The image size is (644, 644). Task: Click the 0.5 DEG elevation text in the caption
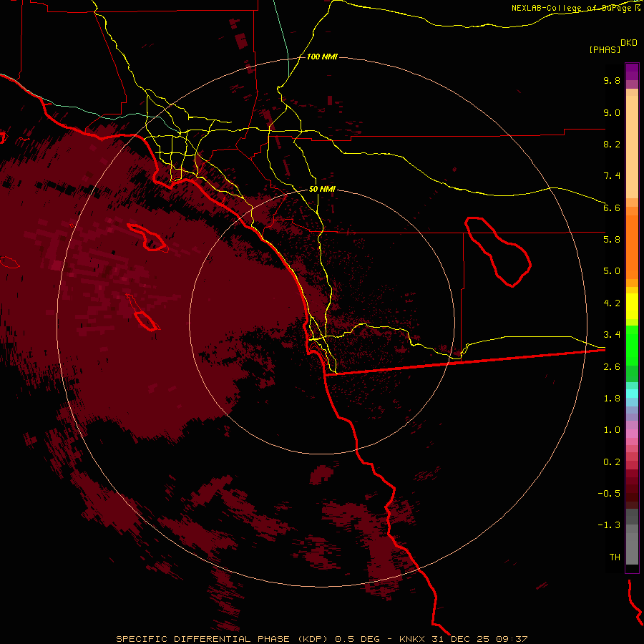357,639
